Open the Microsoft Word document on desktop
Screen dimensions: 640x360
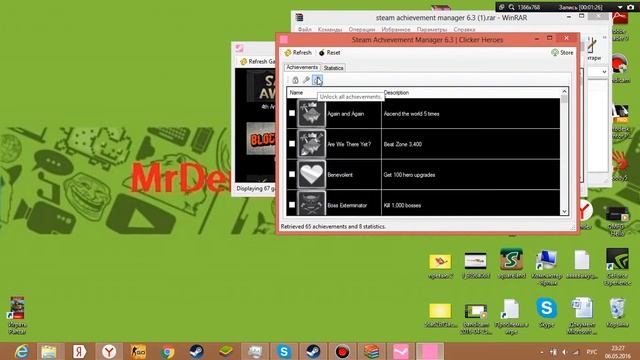pyautogui.click(x=582, y=316)
